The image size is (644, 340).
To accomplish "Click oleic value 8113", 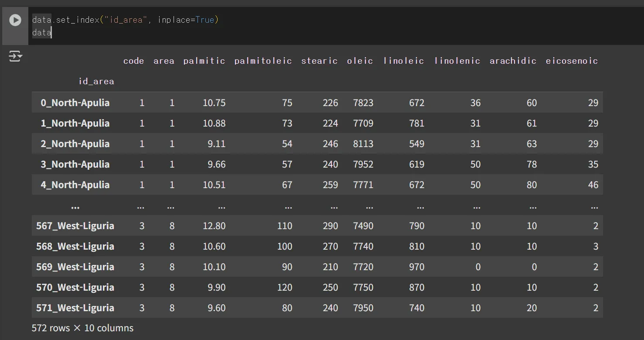I will pos(363,144).
